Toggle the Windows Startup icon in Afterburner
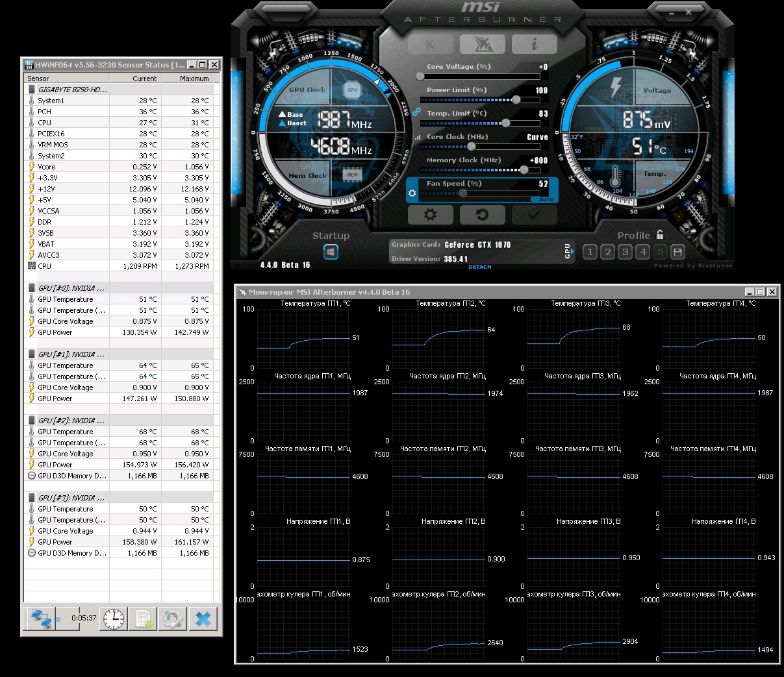The image size is (784, 677). click(x=331, y=252)
